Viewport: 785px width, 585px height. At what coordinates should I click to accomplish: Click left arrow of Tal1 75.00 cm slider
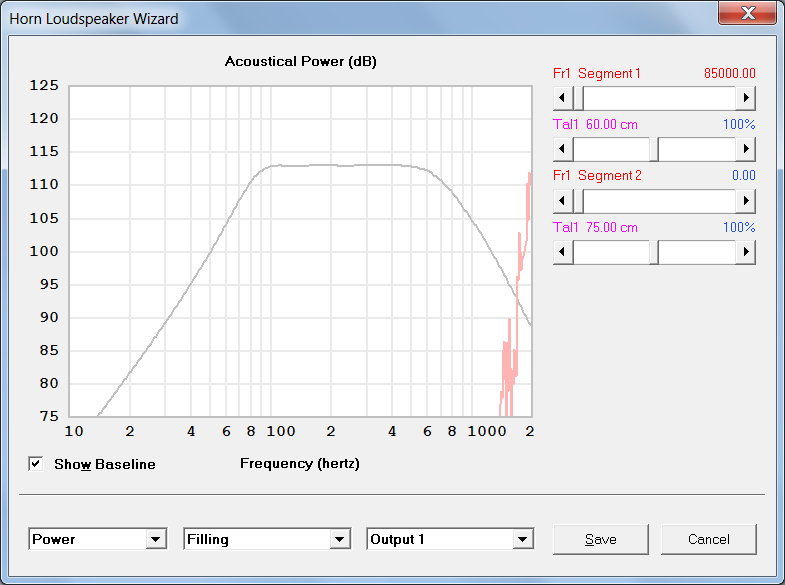[563, 252]
